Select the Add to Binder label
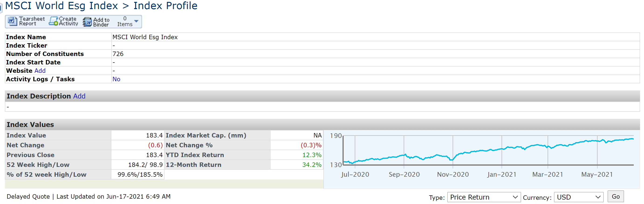 point(101,22)
